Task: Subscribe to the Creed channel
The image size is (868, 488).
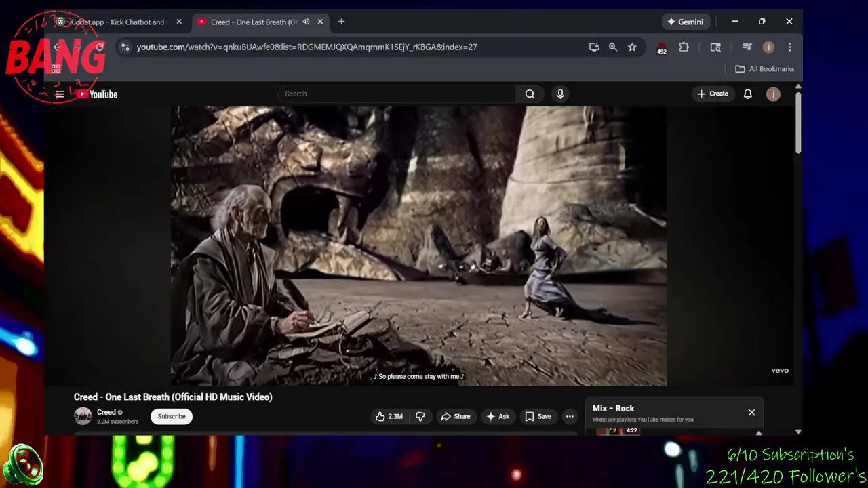Action: [x=172, y=416]
